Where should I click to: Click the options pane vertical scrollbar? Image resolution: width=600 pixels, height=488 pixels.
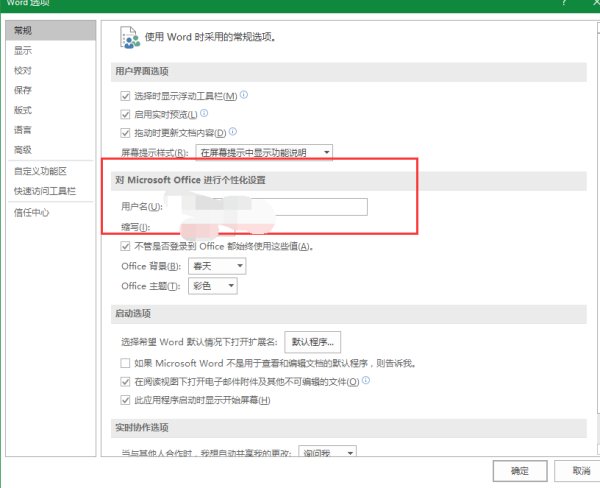coord(598,237)
